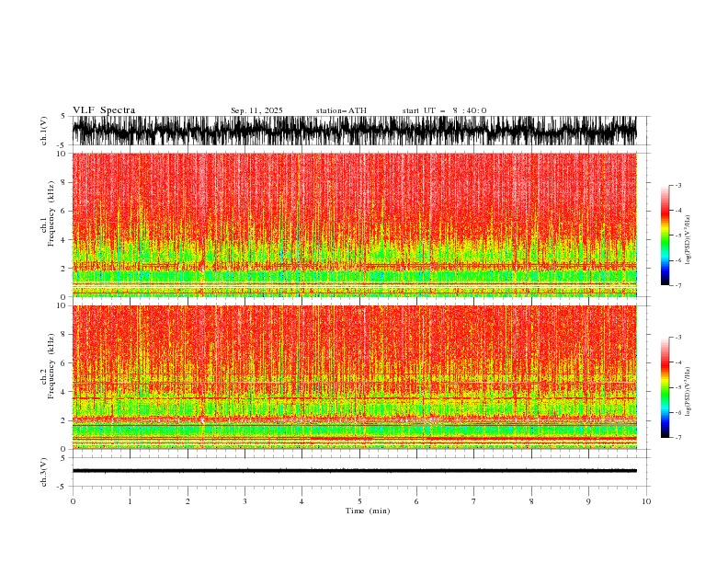
Task: Click the 'station=ATH' label
Action: click(x=341, y=110)
